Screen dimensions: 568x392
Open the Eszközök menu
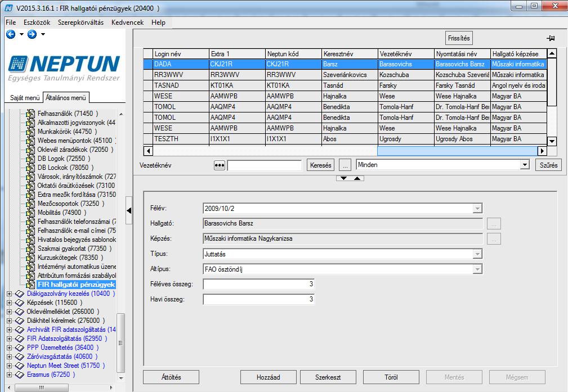(x=37, y=22)
